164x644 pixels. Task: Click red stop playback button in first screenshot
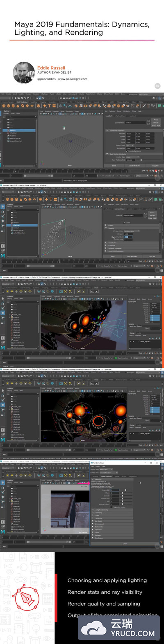point(156,171)
